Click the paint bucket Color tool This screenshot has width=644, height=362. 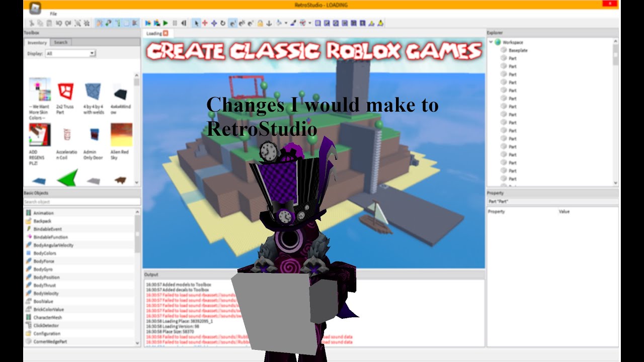pyautogui.click(x=279, y=23)
